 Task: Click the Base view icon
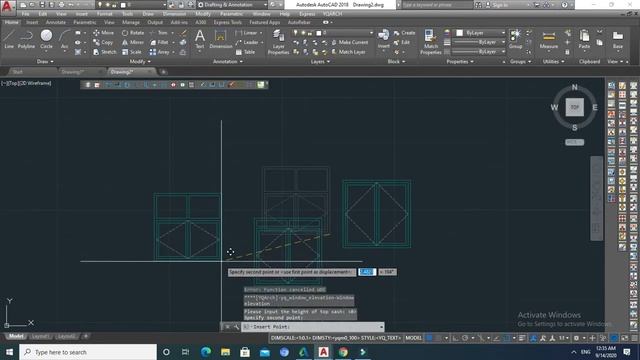(x=618, y=39)
